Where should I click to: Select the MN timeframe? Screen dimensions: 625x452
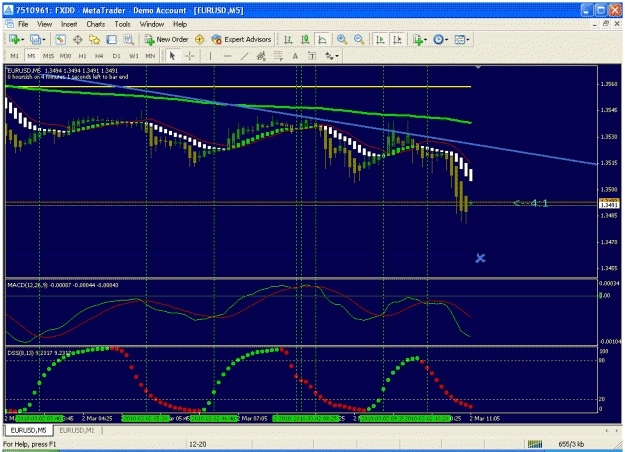pos(150,56)
